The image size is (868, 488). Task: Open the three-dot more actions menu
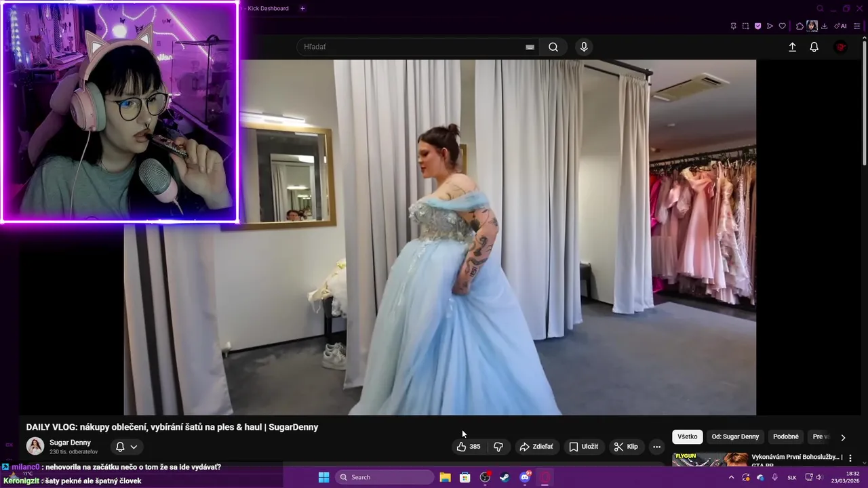coord(656,447)
